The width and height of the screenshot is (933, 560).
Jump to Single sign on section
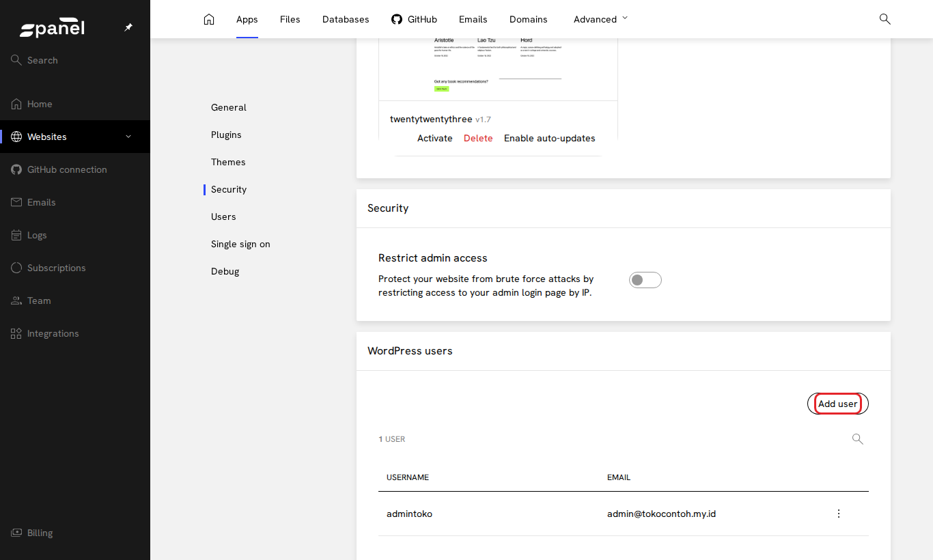tap(240, 244)
